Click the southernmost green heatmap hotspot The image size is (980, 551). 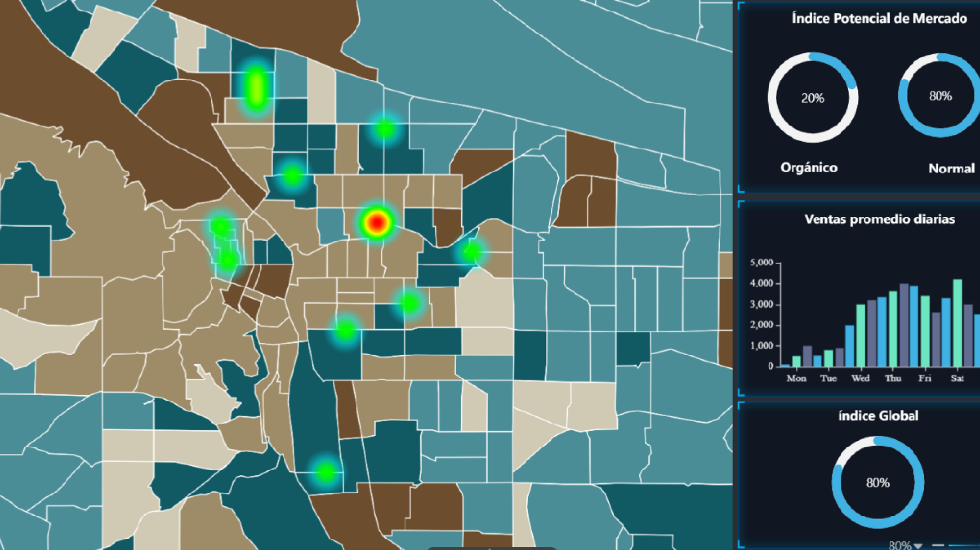point(326,471)
